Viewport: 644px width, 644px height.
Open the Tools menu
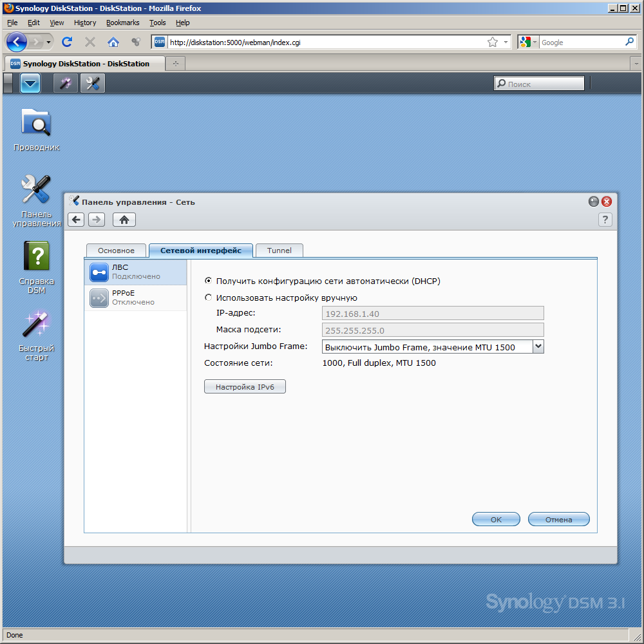click(157, 23)
